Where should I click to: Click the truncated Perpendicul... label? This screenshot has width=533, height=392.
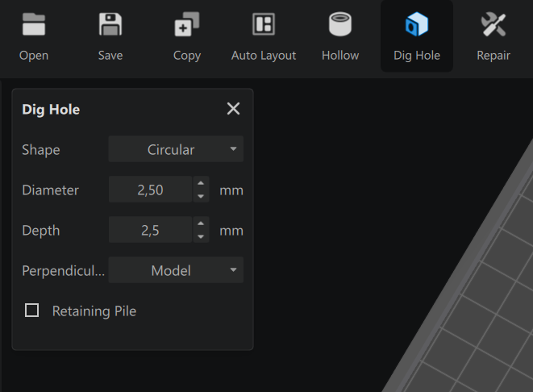(x=63, y=271)
